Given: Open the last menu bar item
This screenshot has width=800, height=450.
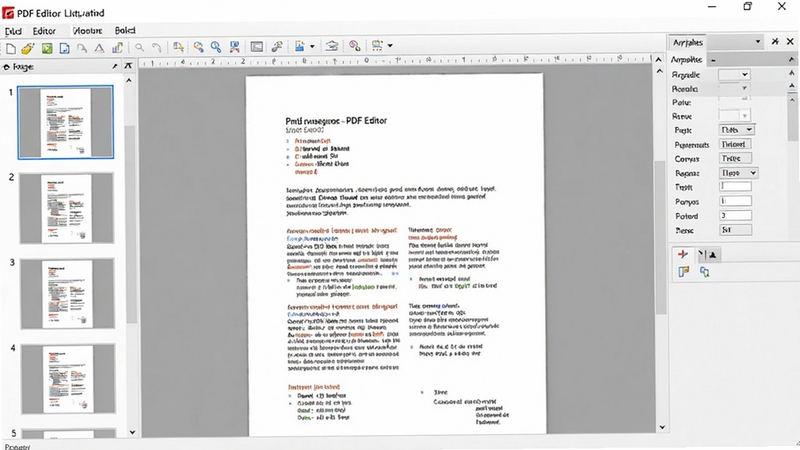Looking at the screenshot, I should [x=125, y=30].
